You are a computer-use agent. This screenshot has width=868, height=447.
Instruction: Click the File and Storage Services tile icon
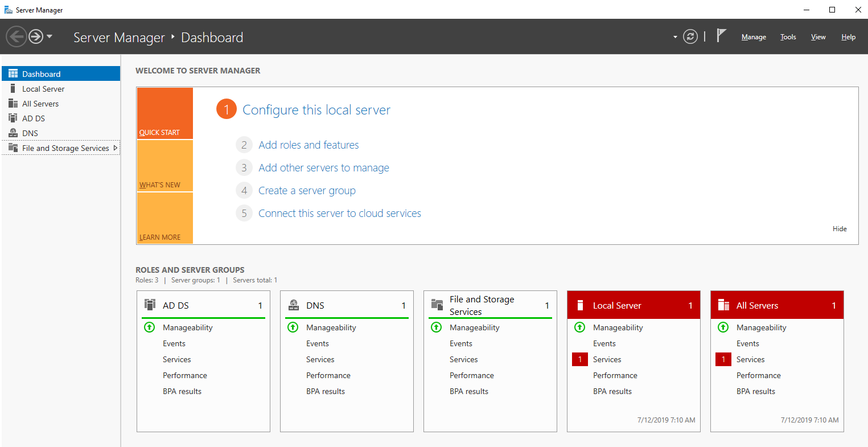coord(437,304)
